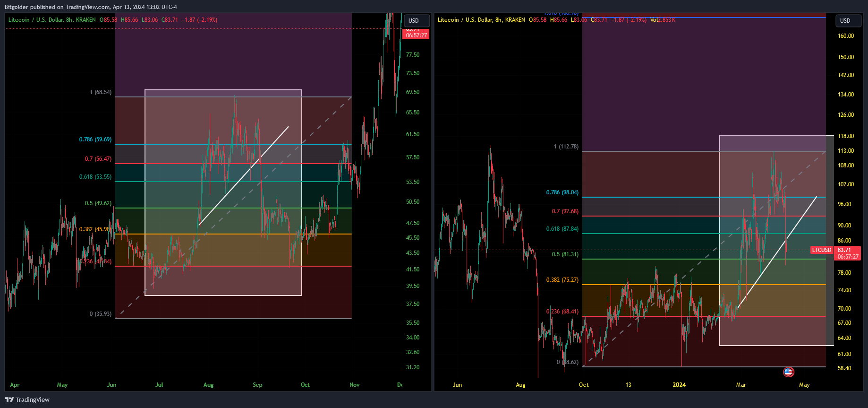Click 90.00 on right price axis
This screenshot has height=408, width=868.
(844, 226)
